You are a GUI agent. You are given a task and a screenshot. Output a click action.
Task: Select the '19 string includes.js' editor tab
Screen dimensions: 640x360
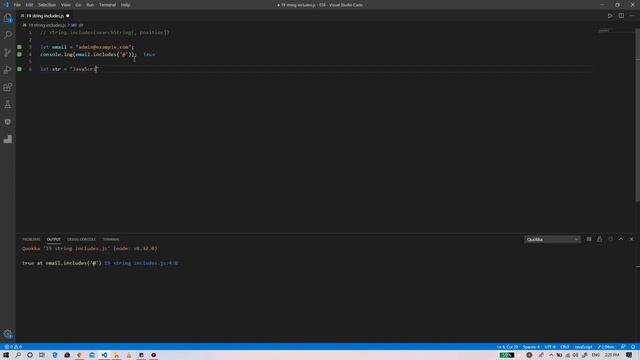coord(44,16)
